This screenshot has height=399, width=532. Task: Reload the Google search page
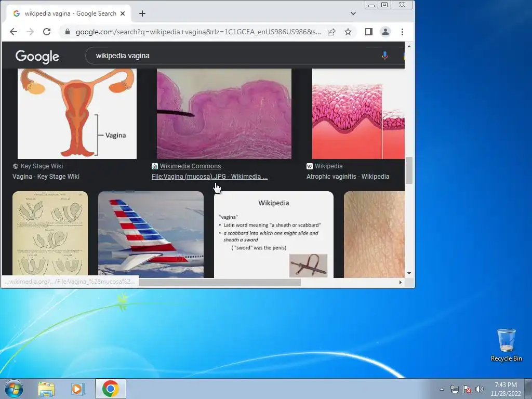click(x=47, y=32)
